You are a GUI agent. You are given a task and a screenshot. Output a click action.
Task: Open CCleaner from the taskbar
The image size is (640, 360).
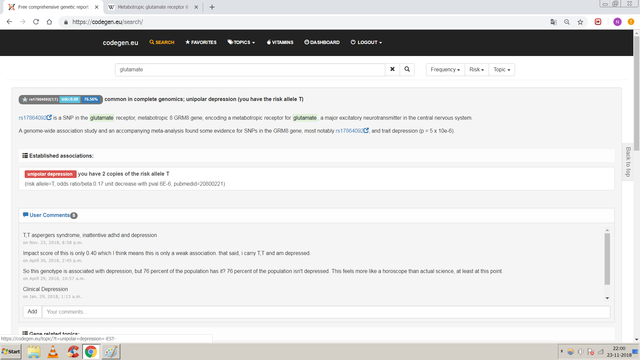pos(73,351)
